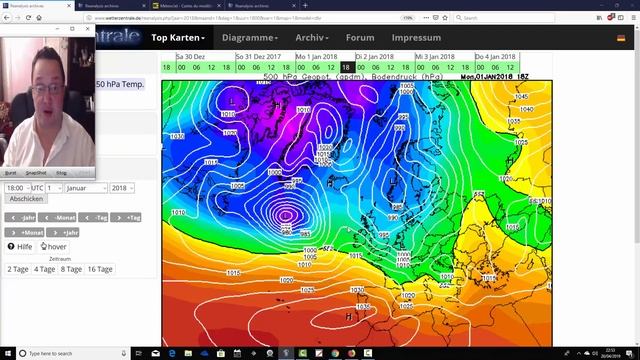
Task: Show hidden tray icons chevron
Action: pos(578,353)
